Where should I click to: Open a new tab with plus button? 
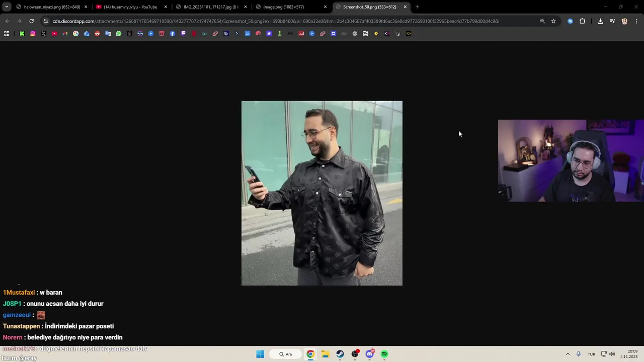pos(417,7)
